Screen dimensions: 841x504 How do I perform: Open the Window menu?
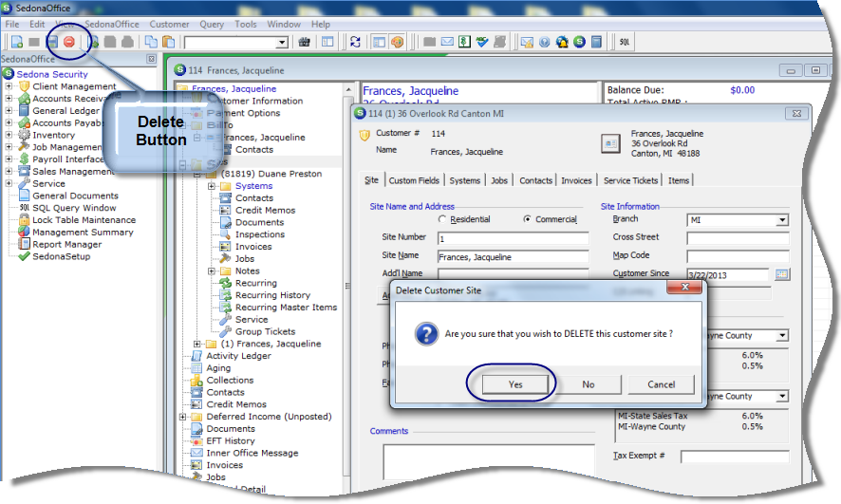click(284, 24)
